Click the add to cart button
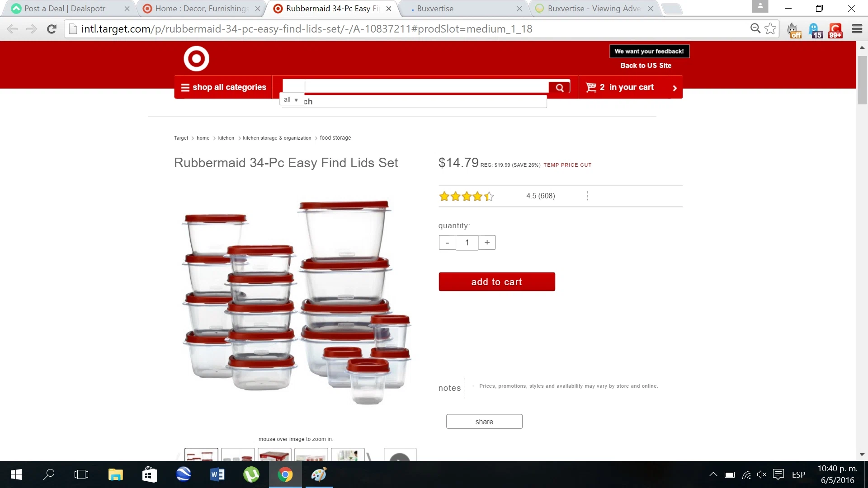Image resolution: width=868 pixels, height=488 pixels. click(x=496, y=282)
